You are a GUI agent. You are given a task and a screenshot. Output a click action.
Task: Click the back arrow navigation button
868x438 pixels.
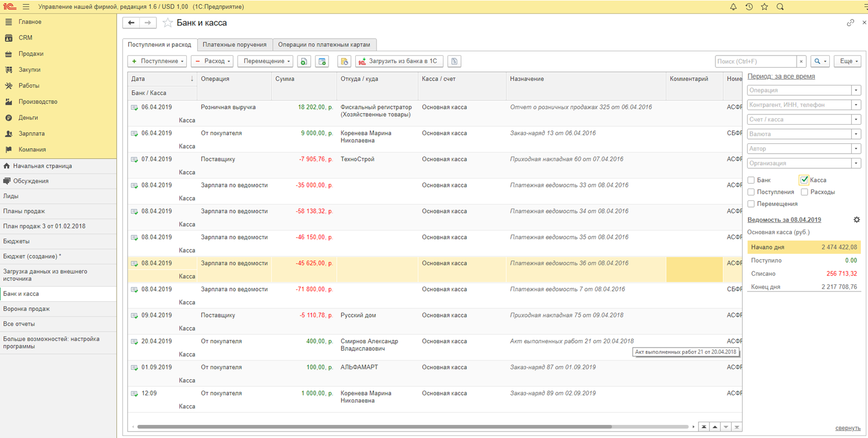tap(131, 23)
